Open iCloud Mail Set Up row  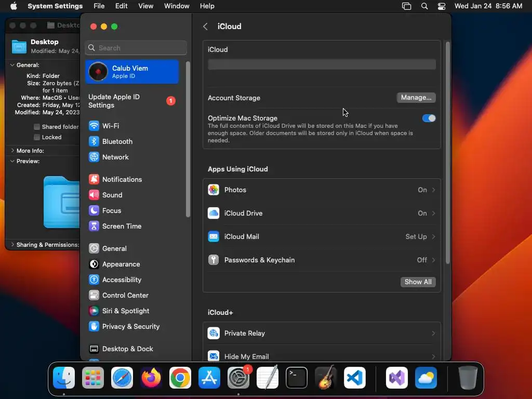(322, 237)
